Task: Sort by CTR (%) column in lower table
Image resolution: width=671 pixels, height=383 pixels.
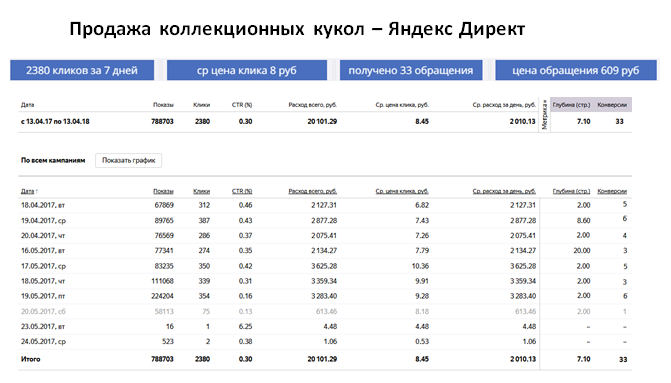Action: [x=242, y=191]
